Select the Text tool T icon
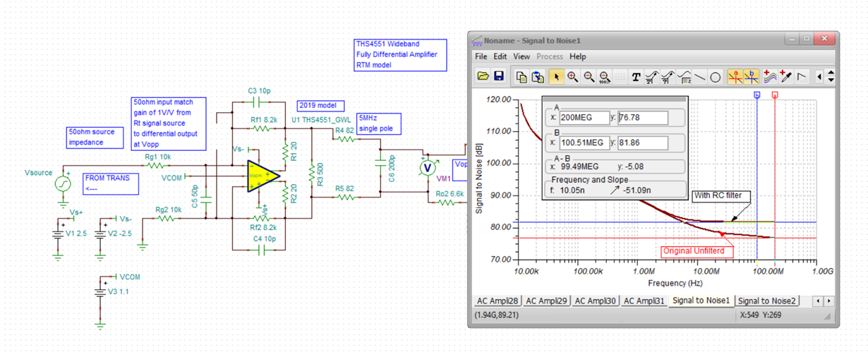This screenshot has height=352, width=868. [636, 76]
